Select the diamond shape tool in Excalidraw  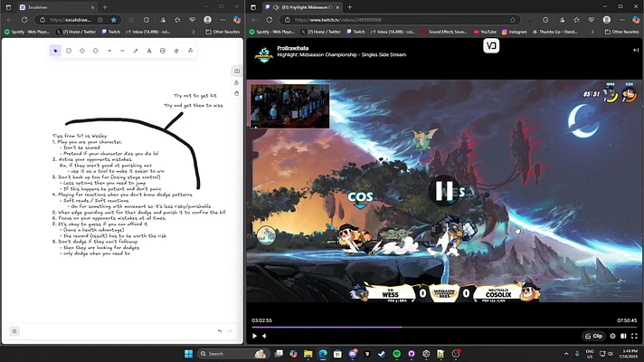point(82,51)
